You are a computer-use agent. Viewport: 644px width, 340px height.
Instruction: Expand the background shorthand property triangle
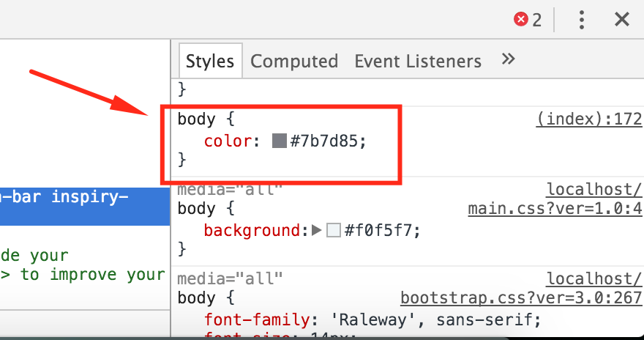(x=317, y=230)
